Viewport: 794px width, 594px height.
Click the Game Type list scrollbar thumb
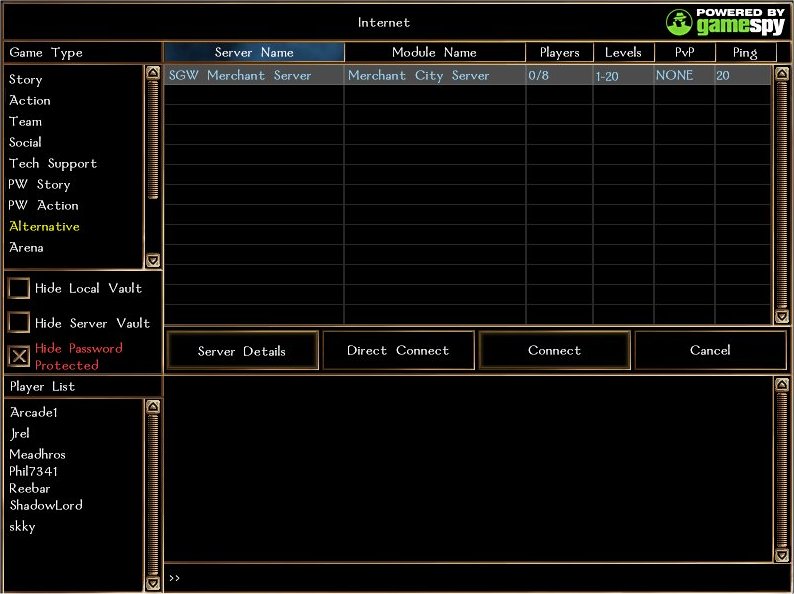[x=152, y=139]
